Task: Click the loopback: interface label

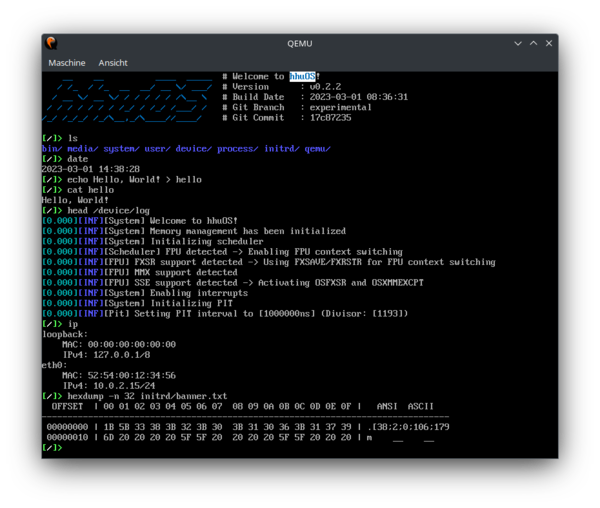Action: 65,335
